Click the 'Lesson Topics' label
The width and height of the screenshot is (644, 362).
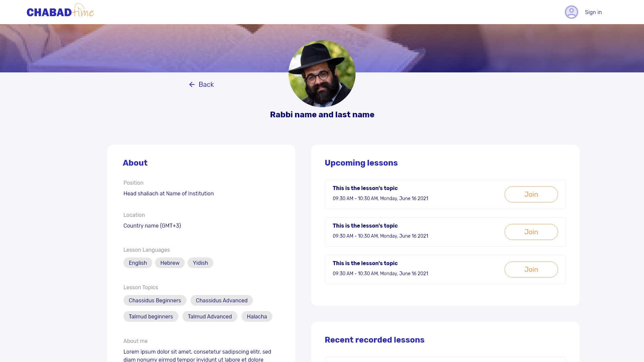141,287
